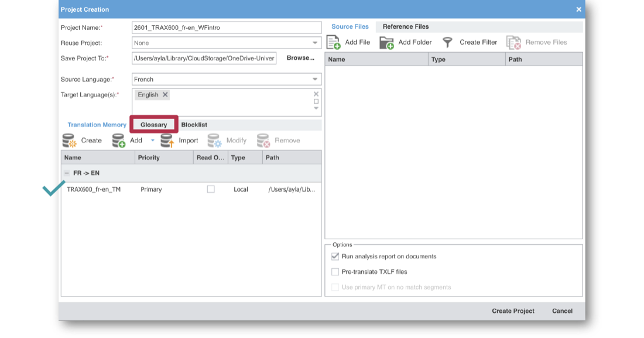Screen dimensions: 644x338
Task: Switch to the Translation Memory tab
Action: pos(97,125)
